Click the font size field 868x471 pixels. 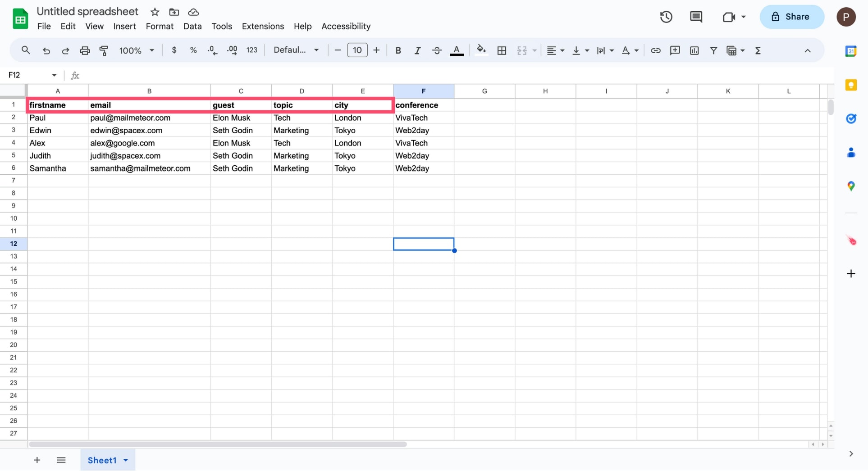(357, 50)
